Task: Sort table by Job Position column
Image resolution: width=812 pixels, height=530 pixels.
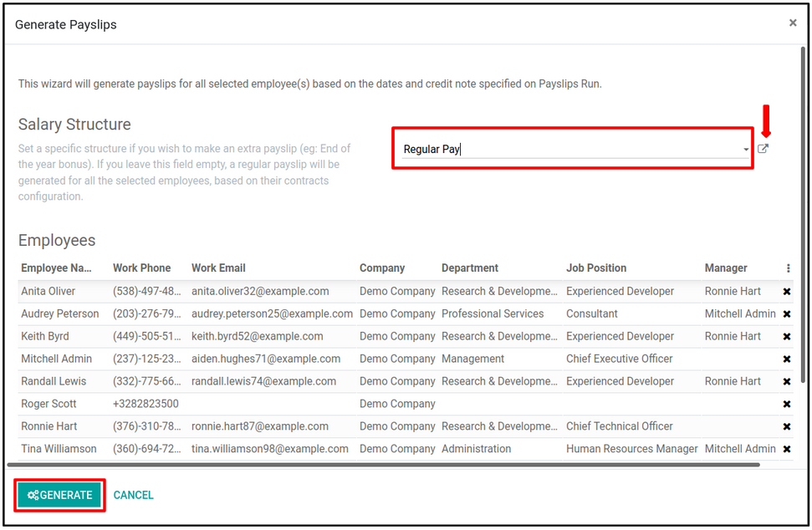Action: coord(596,268)
